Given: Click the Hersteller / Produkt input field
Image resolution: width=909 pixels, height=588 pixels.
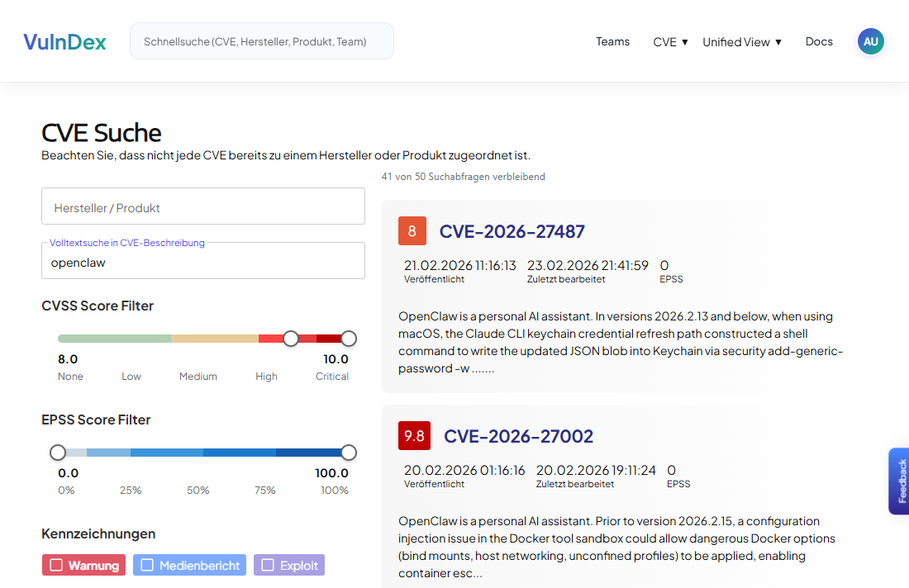Looking at the screenshot, I should 203,206.
